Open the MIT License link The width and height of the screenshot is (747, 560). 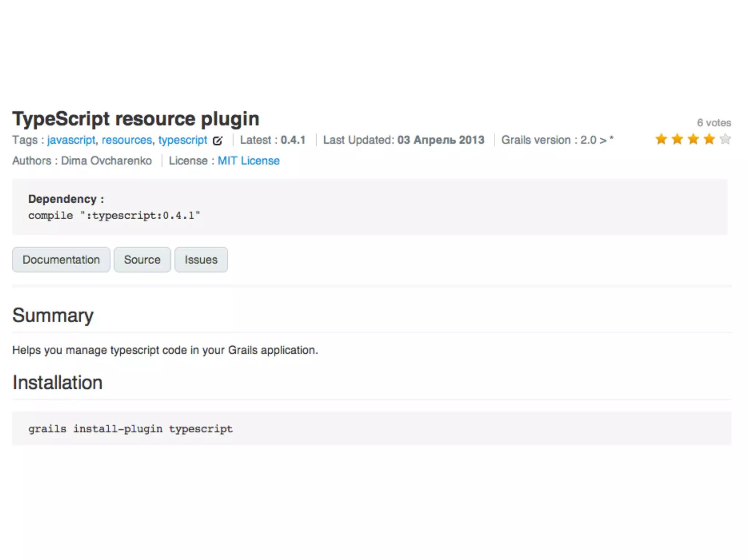click(x=248, y=161)
